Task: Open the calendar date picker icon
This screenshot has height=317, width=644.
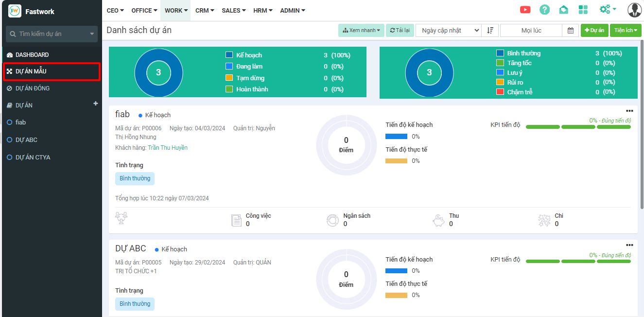Action: 571,30
